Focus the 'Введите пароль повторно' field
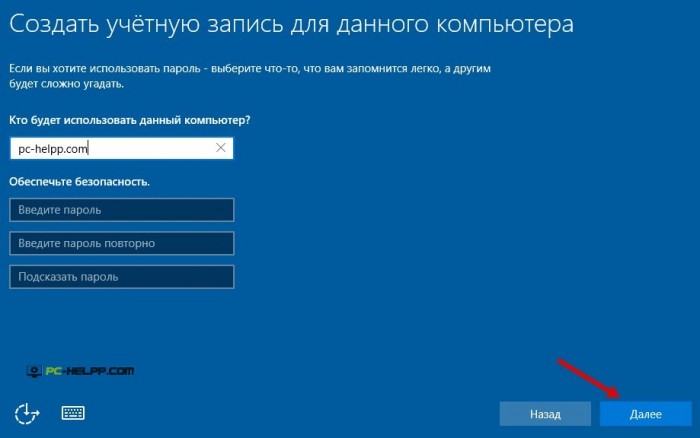The width and height of the screenshot is (700, 438). click(x=121, y=243)
